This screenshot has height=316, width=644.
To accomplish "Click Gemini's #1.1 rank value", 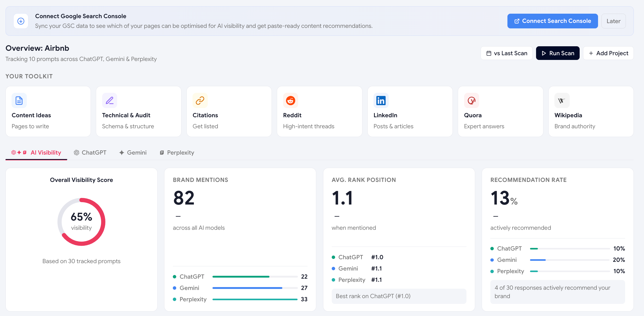I will (376, 269).
